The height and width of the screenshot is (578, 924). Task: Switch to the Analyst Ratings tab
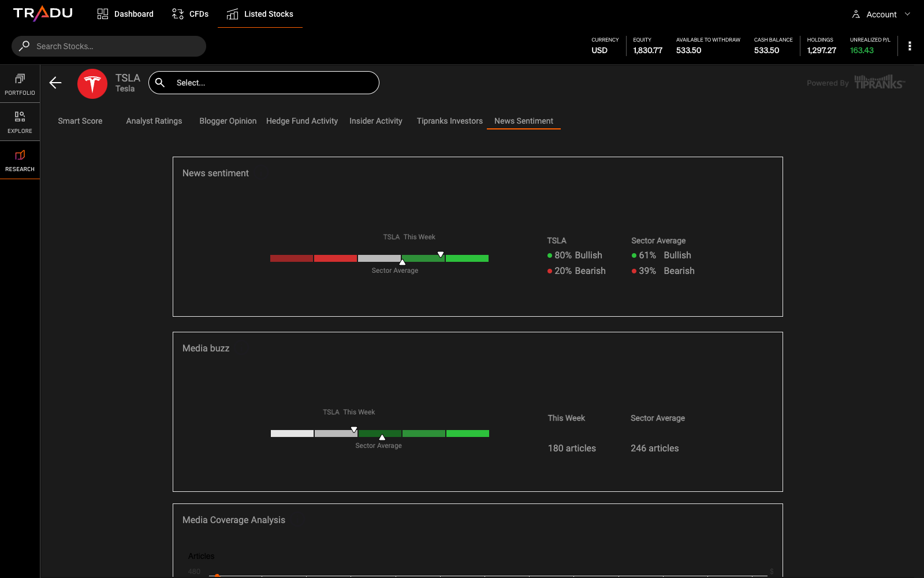[154, 121]
